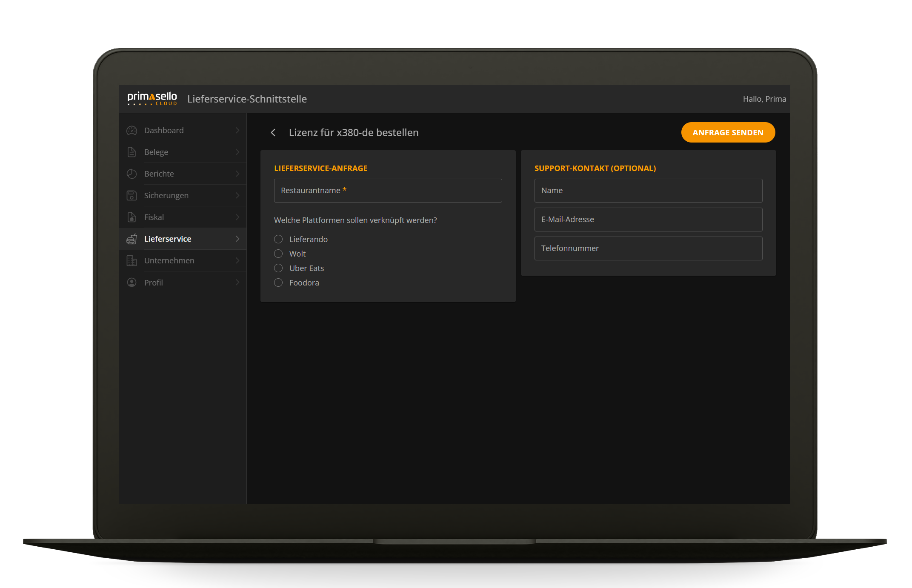This screenshot has height=588, width=912.
Task: Click the Lieferservice food delivery icon
Action: [x=132, y=239]
